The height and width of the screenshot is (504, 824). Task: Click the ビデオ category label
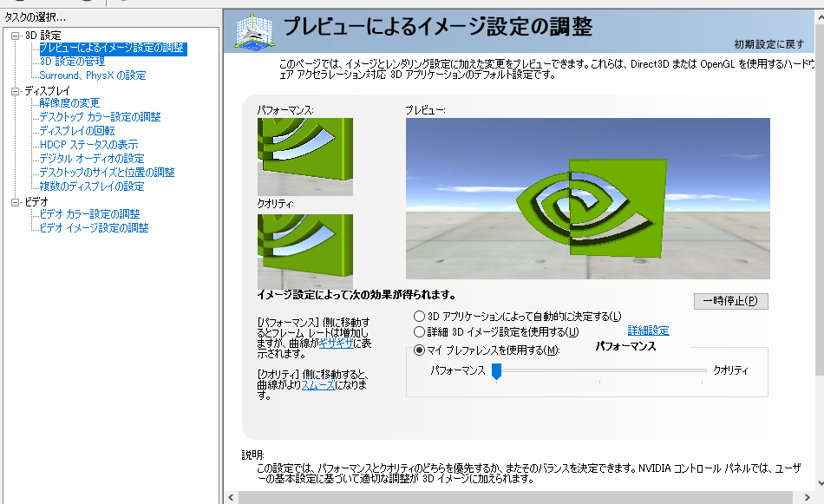36,202
